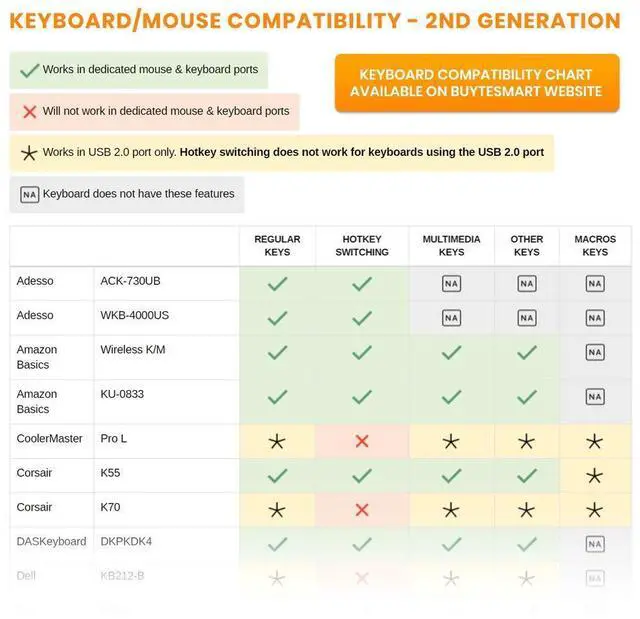Click the Multimedia Keys column header
The height and width of the screenshot is (619, 640).
451,246
